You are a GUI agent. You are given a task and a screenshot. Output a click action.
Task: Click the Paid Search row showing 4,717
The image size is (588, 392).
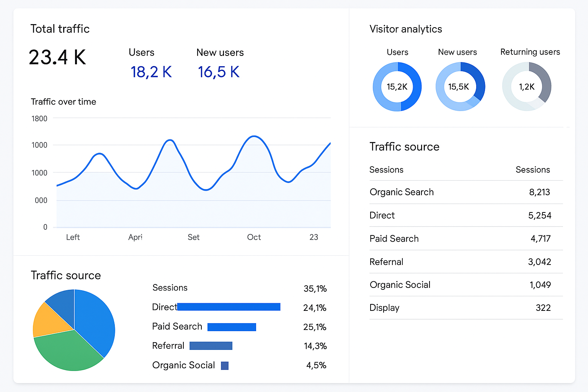pyautogui.click(x=465, y=239)
